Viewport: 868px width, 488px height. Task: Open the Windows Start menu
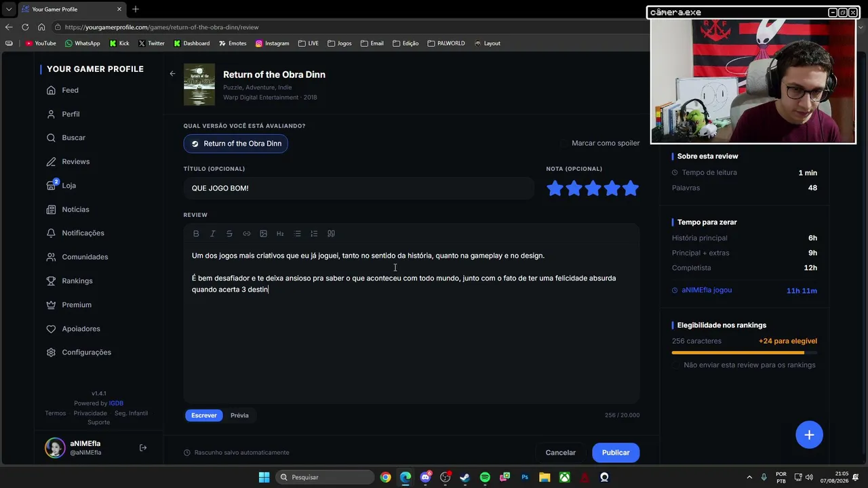coord(264,477)
